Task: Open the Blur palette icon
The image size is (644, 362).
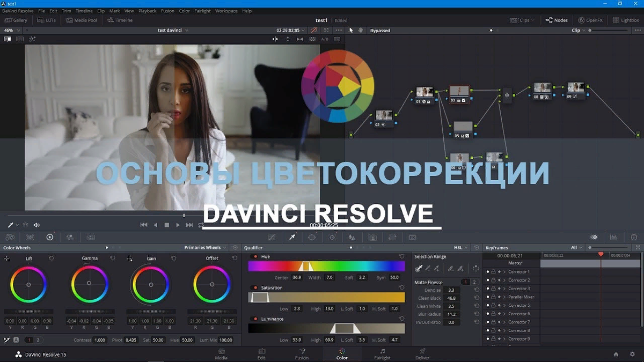Action: coord(352,237)
